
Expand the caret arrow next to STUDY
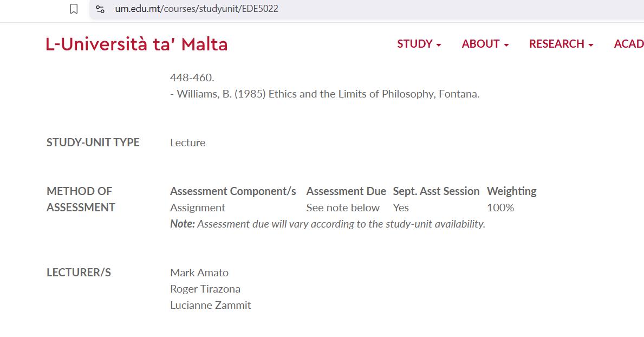click(439, 45)
